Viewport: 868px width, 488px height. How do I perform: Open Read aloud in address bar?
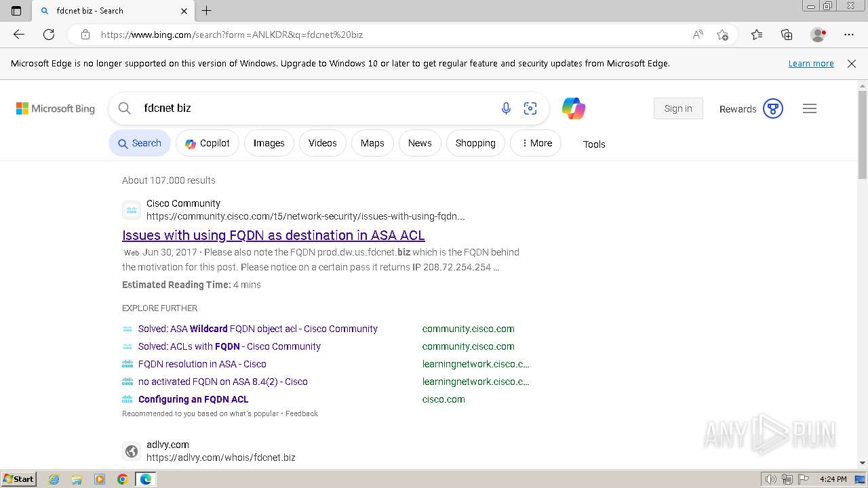(698, 35)
